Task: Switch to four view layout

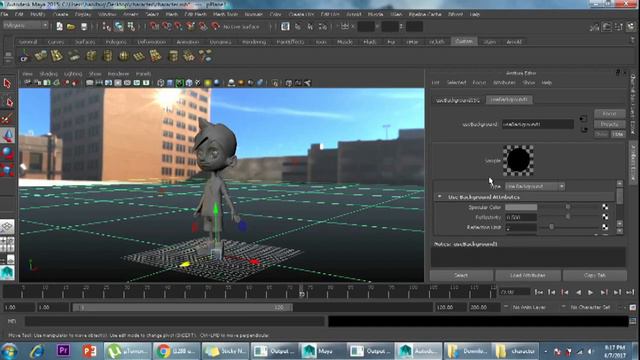Action: pyautogui.click(x=7, y=244)
